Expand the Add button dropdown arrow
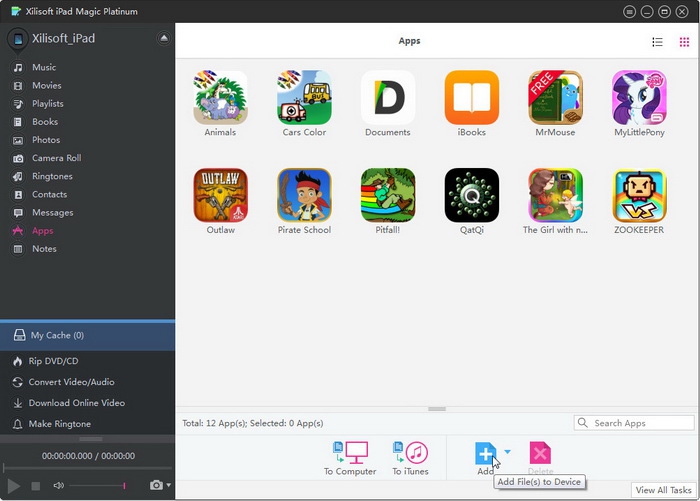Viewport: 700px width, 501px height. (507, 451)
